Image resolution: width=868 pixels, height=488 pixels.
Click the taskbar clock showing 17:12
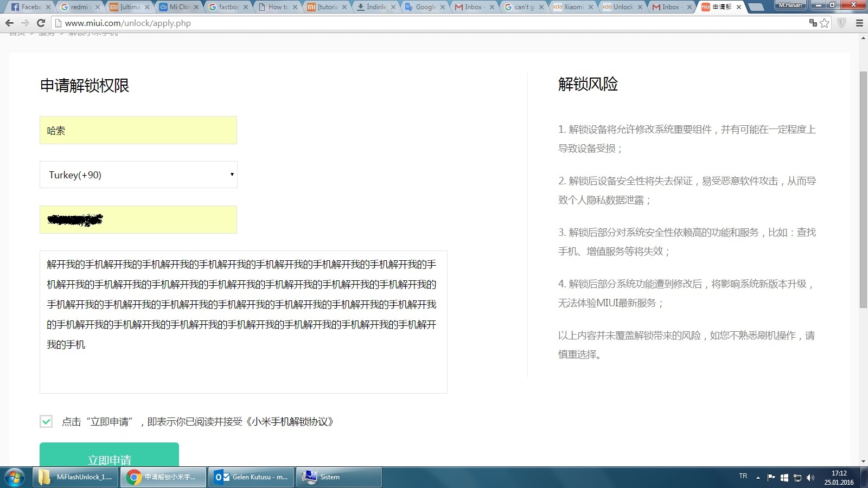pos(839,478)
